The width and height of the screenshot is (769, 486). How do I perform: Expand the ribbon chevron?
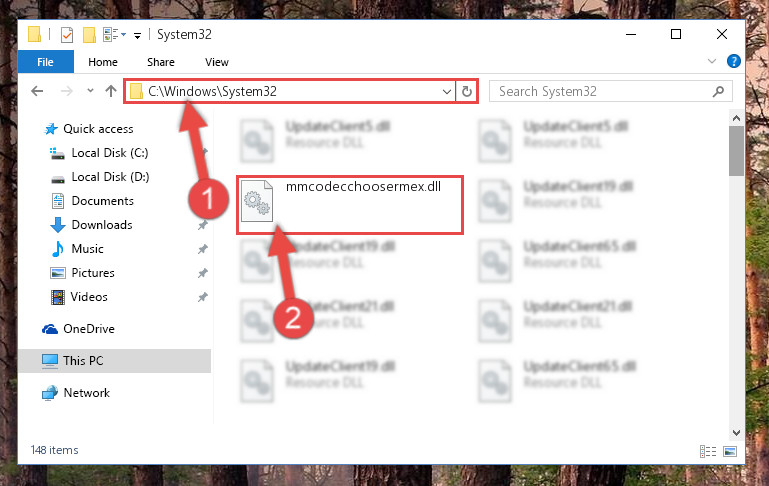[x=712, y=61]
